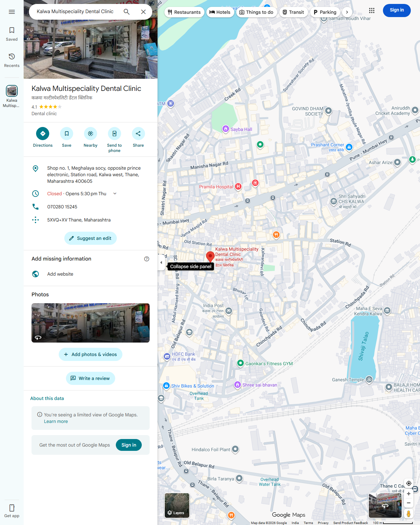The height and width of the screenshot is (525, 420).
Task: Click Learn more link
Action: (x=56, y=421)
